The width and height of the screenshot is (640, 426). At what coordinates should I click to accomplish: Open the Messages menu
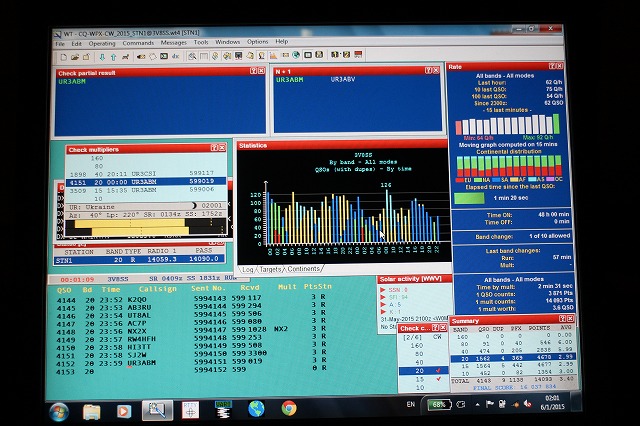pos(173,42)
